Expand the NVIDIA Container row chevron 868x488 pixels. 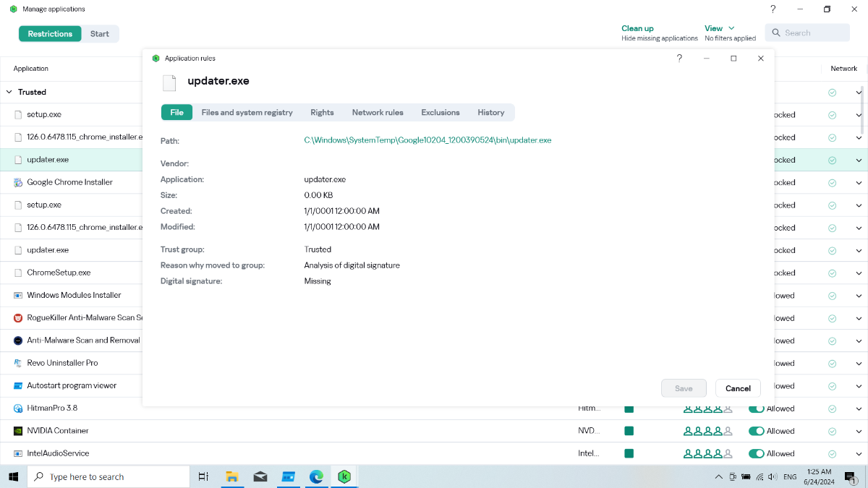[859, 432]
